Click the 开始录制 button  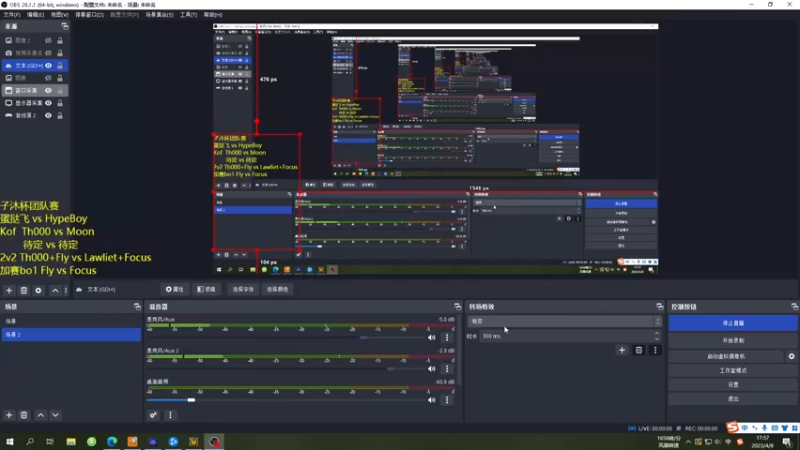(733, 340)
